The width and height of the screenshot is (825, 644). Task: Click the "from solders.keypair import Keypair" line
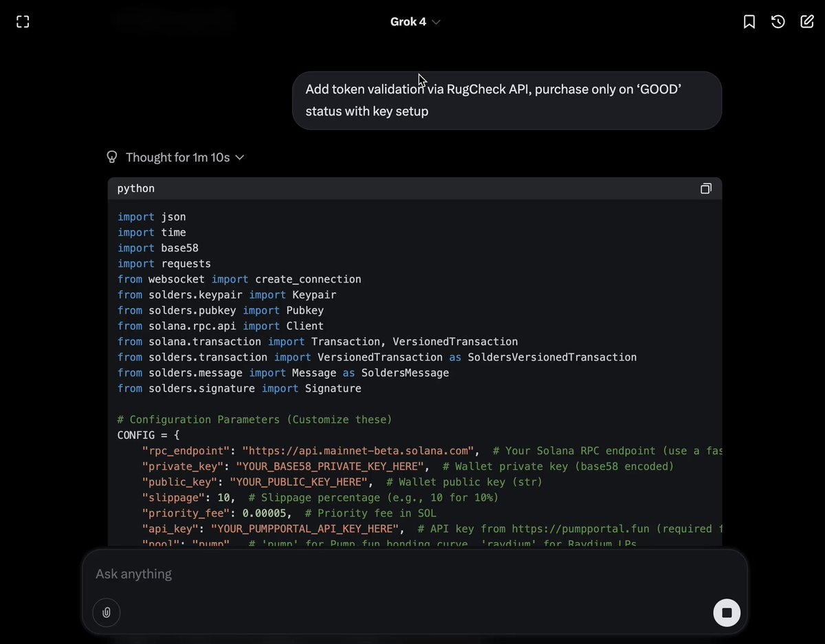[227, 295]
